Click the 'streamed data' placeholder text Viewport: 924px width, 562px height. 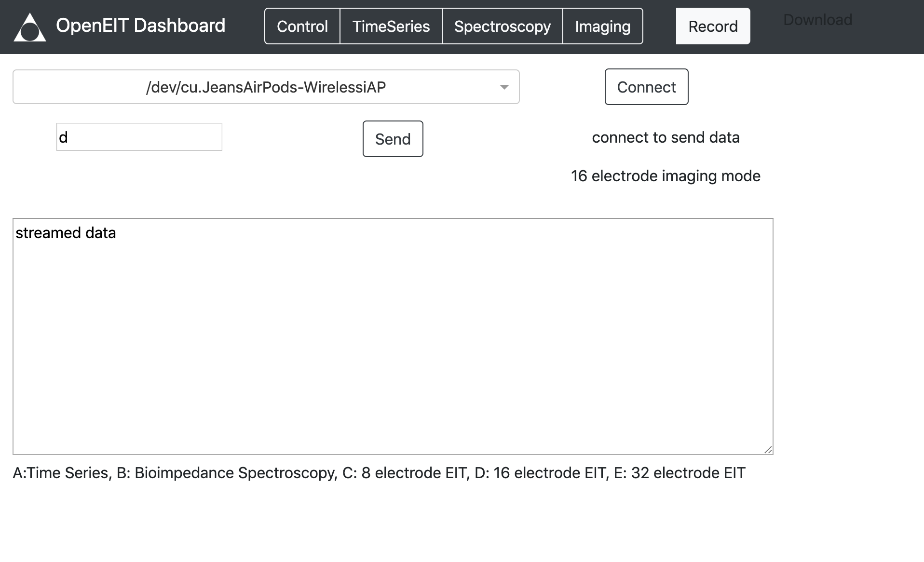(x=66, y=233)
